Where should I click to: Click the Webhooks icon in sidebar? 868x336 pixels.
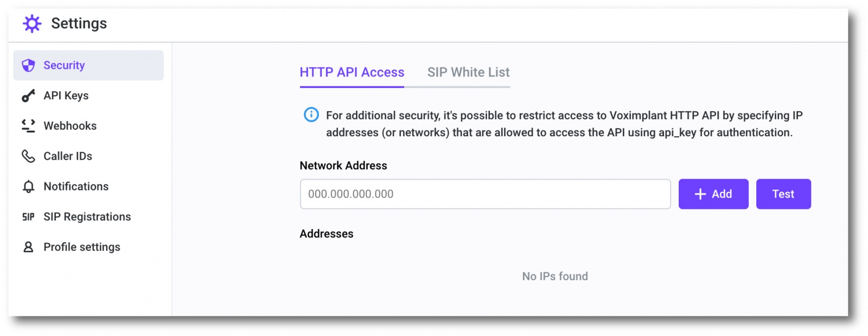click(x=28, y=126)
